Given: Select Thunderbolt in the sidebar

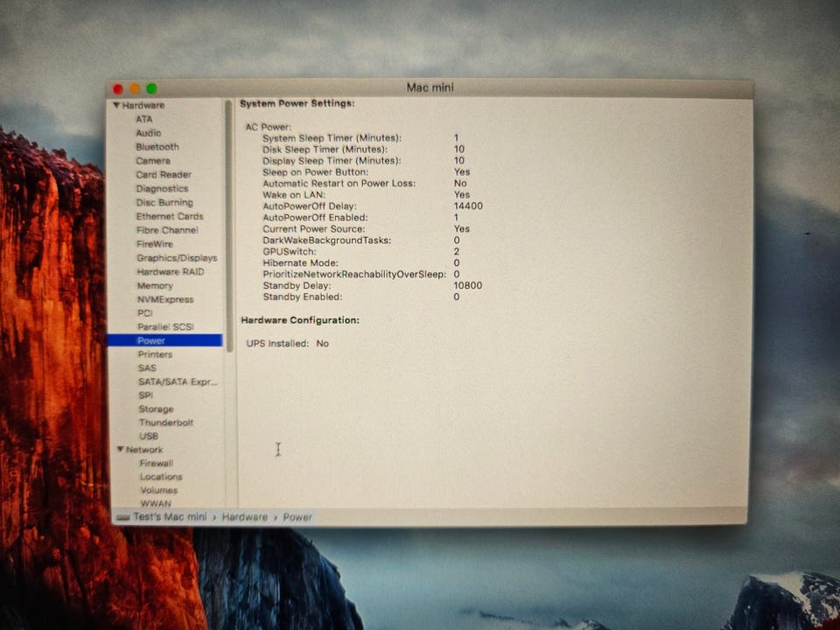Looking at the screenshot, I should click(166, 423).
